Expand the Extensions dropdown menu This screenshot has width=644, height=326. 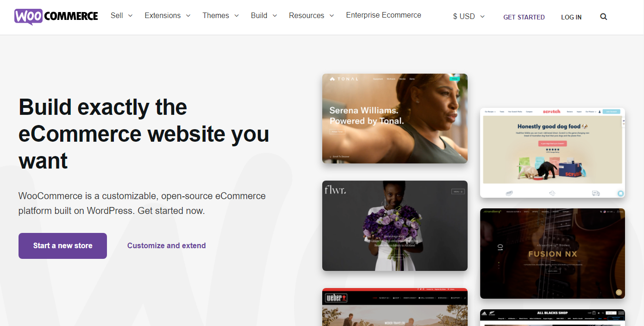tap(168, 15)
